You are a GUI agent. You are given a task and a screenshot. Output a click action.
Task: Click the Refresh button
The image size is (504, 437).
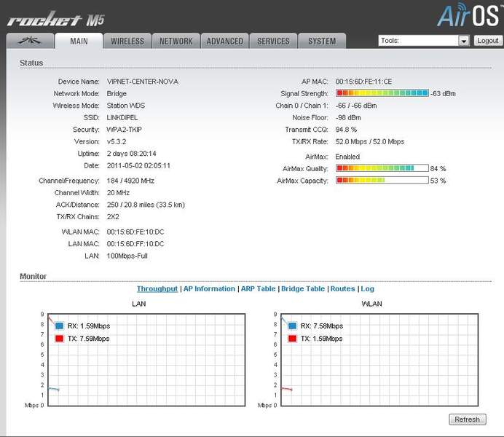pos(468,420)
